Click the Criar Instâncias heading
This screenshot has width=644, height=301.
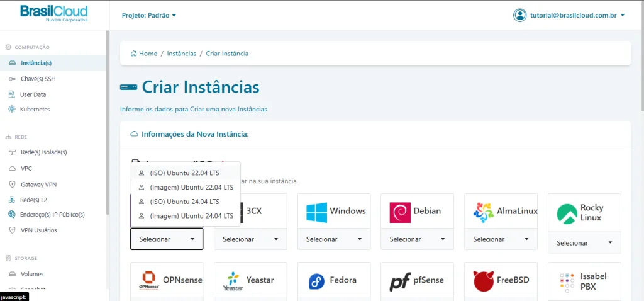tap(201, 87)
